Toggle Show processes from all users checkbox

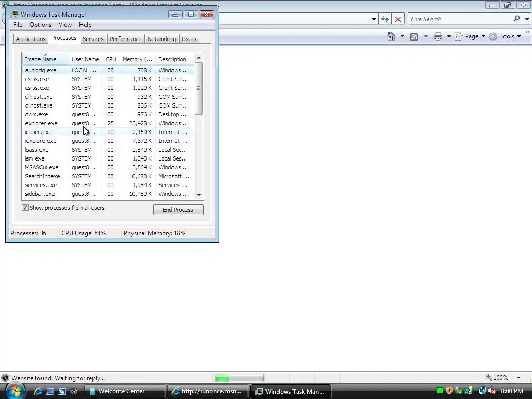(x=25, y=208)
